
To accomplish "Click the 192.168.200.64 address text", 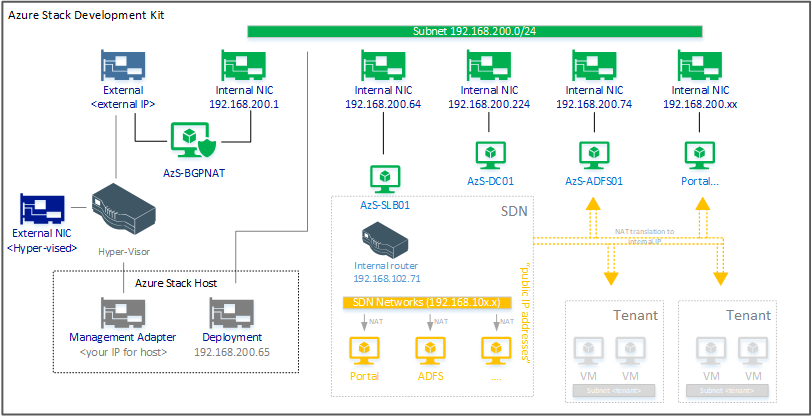I will point(383,104).
